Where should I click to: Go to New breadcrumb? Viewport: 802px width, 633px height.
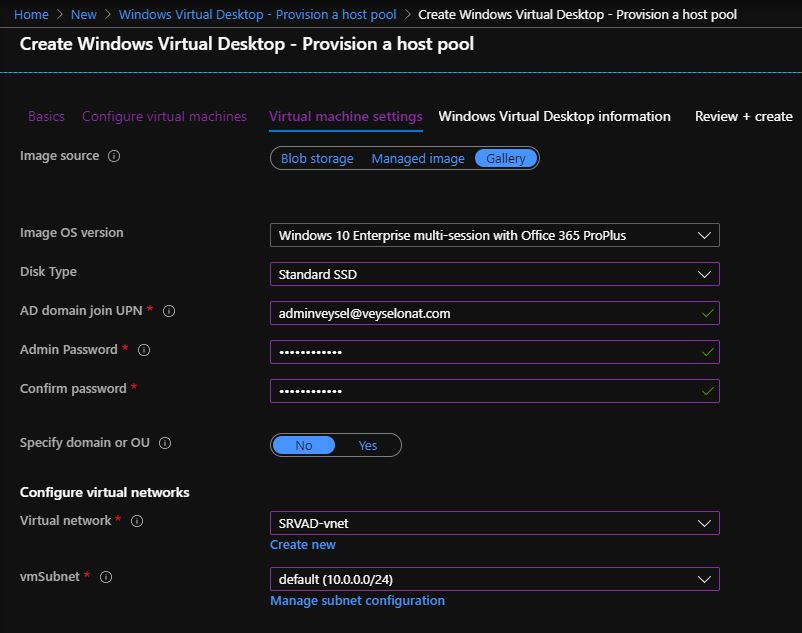click(x=84, y=14)
